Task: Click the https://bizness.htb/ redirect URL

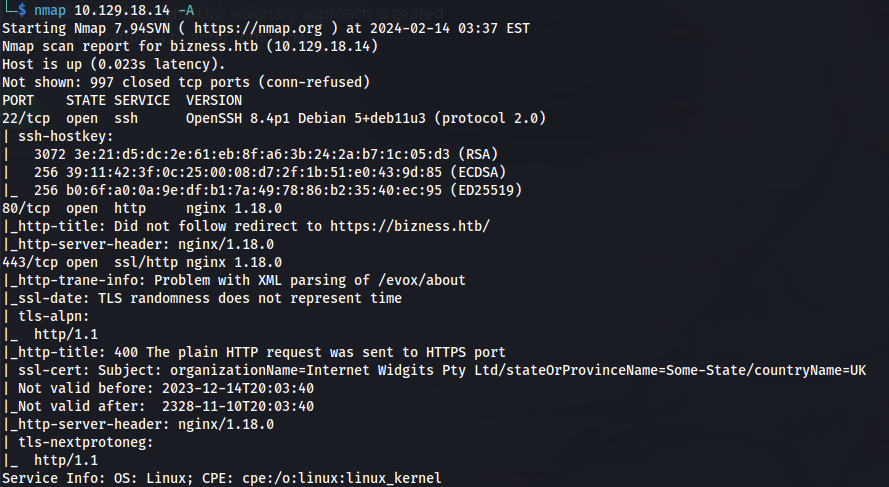Action: (410, 226)
